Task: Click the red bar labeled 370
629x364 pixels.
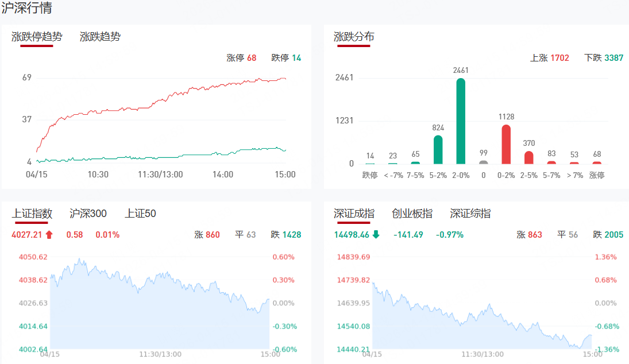Action: click(528, 157)
